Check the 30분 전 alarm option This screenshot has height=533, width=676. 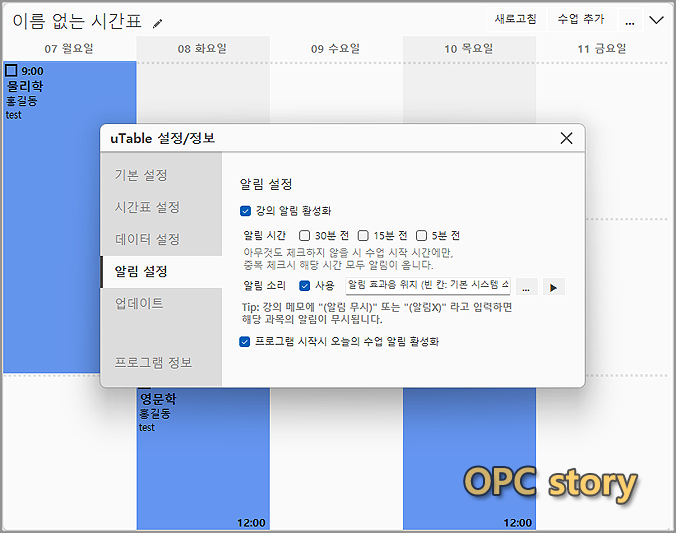point(304,235)
